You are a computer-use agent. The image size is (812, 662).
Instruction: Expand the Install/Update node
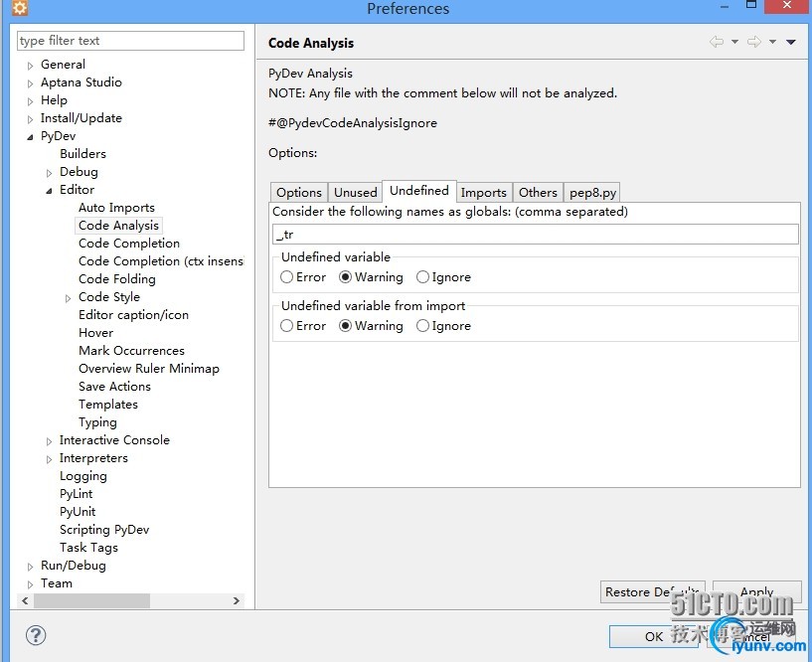30,118
